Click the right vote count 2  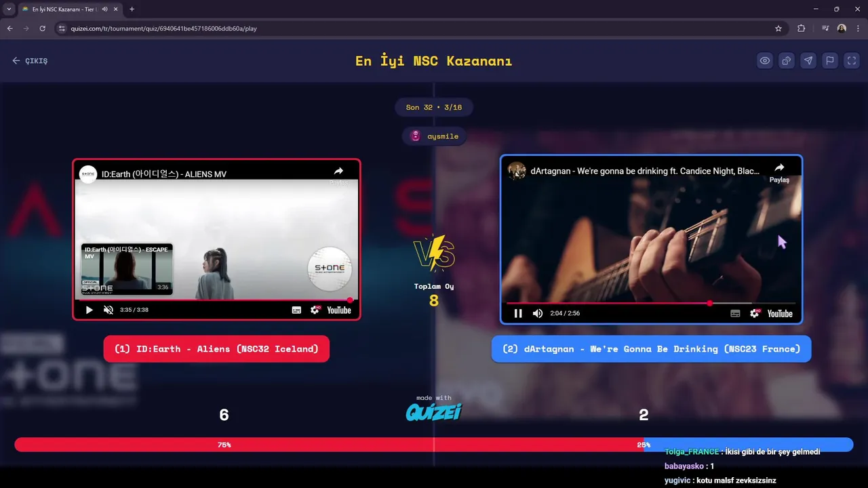[644, 415]
